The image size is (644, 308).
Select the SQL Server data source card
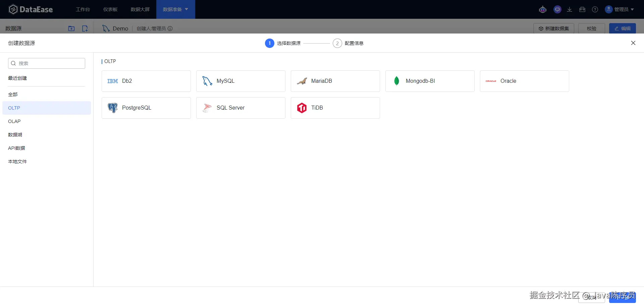(x=241, y=108)
